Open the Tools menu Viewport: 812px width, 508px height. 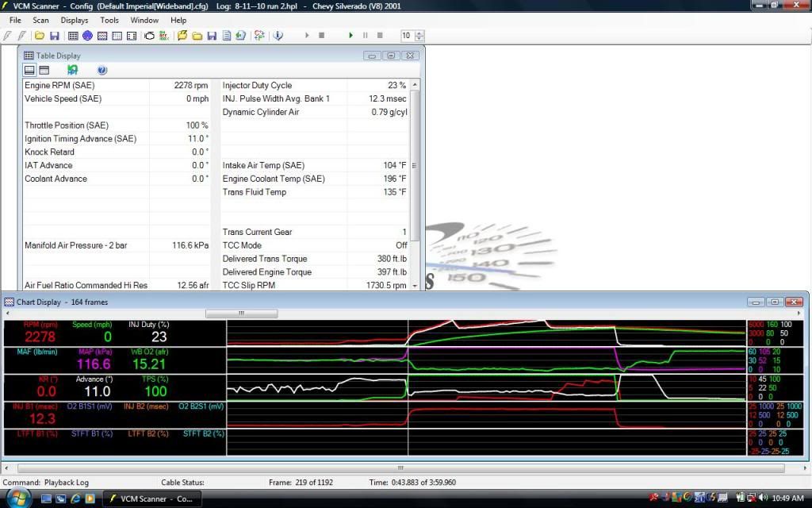tap(109, 20)
